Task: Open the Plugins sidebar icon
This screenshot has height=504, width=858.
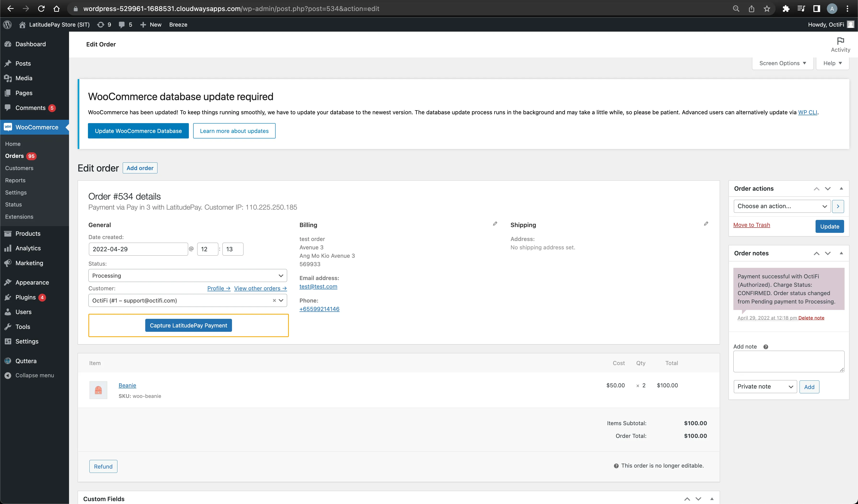Action: 7,298
